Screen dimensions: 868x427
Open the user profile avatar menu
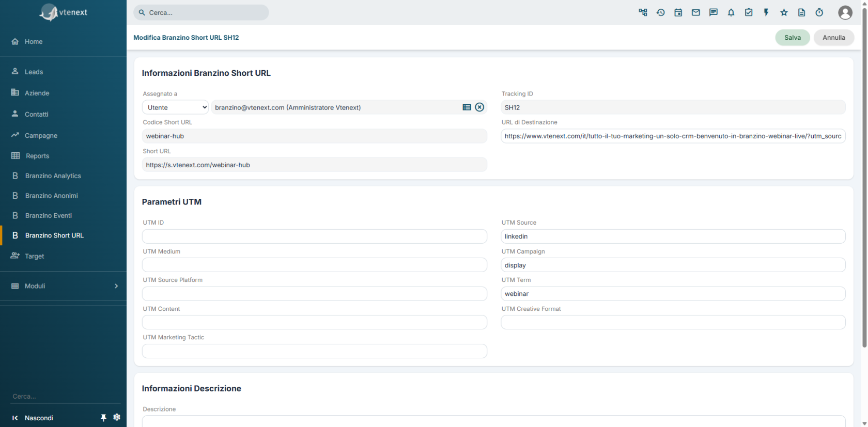point(845,12)
